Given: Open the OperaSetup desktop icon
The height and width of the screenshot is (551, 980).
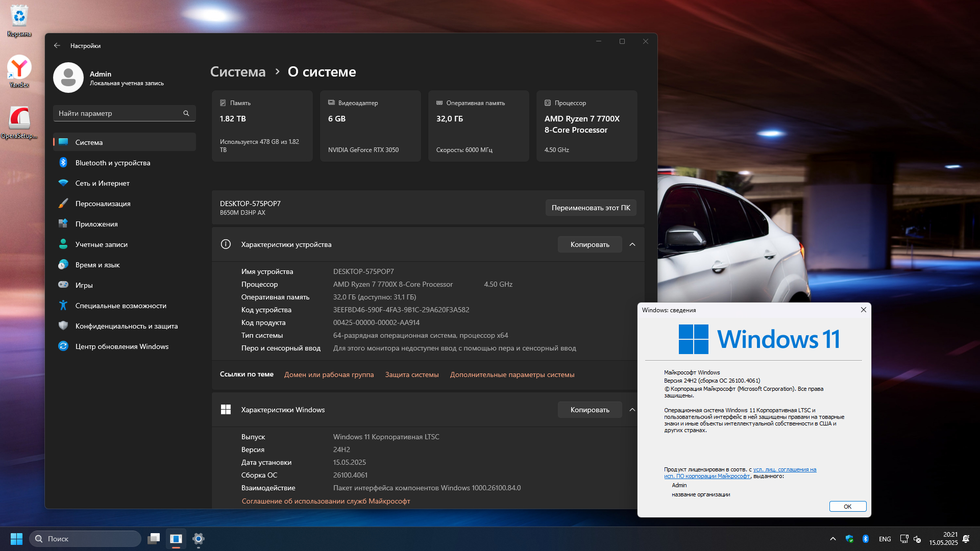Looking at the screenshot, I should 19,122.
